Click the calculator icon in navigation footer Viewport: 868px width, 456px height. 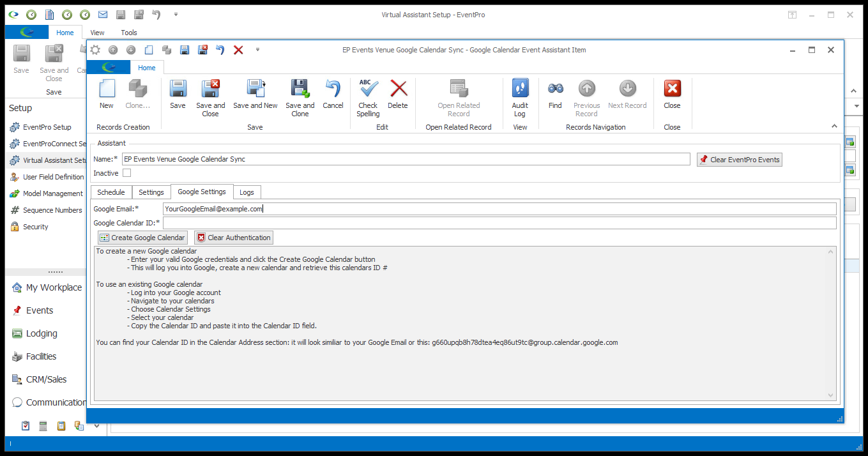point(43,426)
